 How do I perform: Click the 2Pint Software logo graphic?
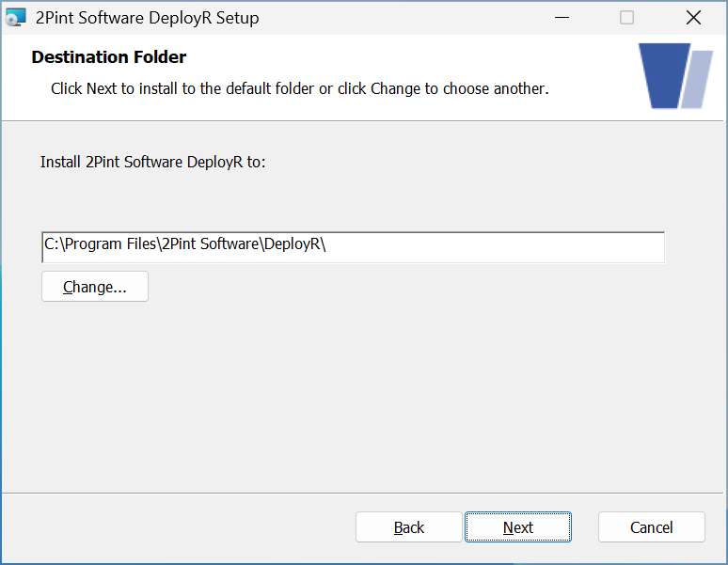(675, 76)
